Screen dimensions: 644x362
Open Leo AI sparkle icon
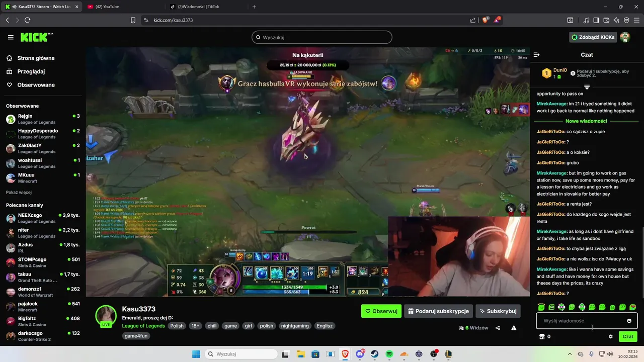616,20
